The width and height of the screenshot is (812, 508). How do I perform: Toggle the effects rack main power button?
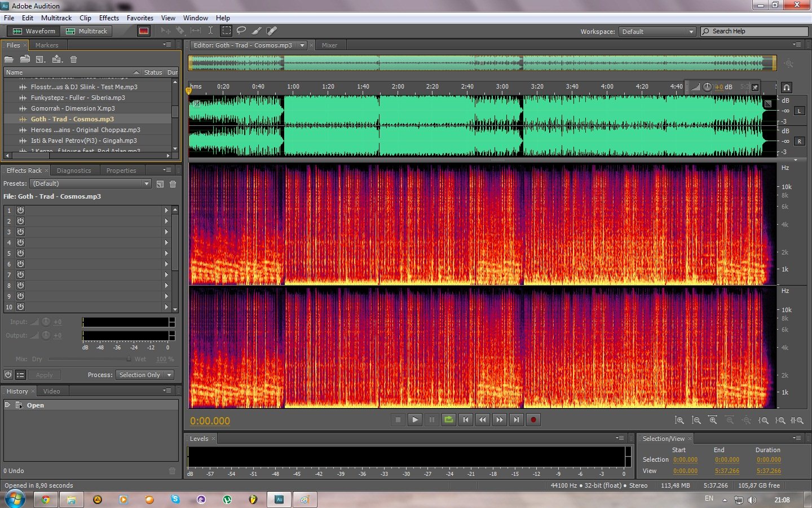click(x=8, y=375)
